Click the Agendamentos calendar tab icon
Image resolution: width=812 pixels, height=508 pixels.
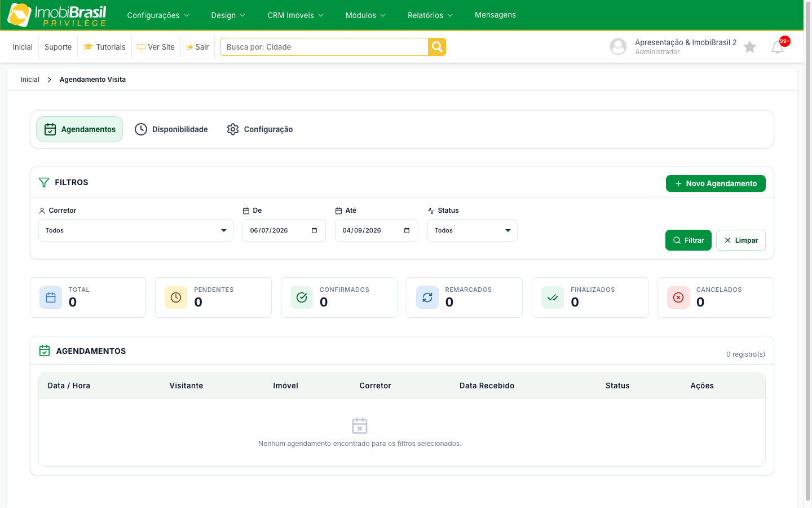pyautogui.click(x=50, y=129)
